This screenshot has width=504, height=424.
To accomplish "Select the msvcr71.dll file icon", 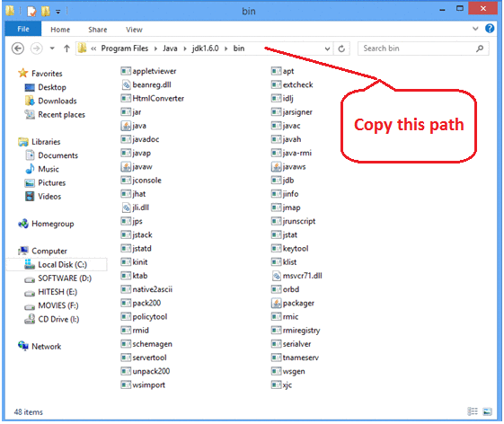I will click(x=276, y=276).
